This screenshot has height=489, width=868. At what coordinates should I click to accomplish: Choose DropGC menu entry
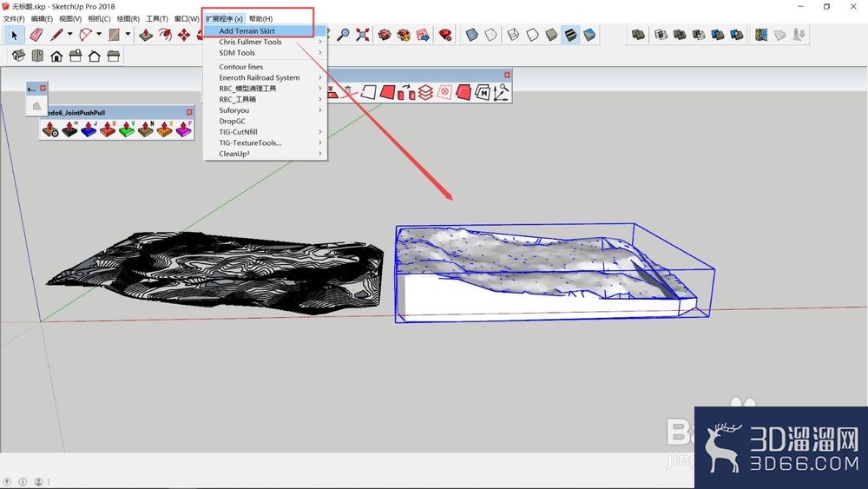265,122
